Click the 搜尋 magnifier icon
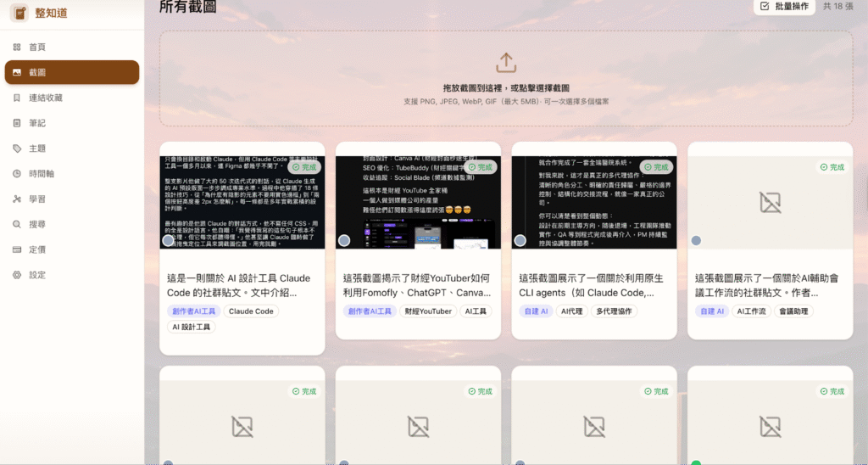Image resolution: width=868 pixels, height=465 pixels. click(x=17, y=225)
